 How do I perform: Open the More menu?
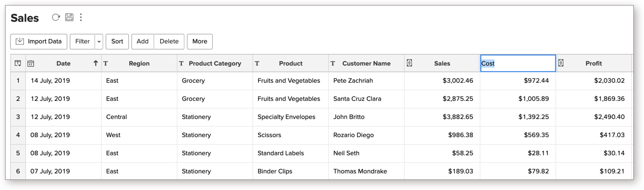[200, 42]
